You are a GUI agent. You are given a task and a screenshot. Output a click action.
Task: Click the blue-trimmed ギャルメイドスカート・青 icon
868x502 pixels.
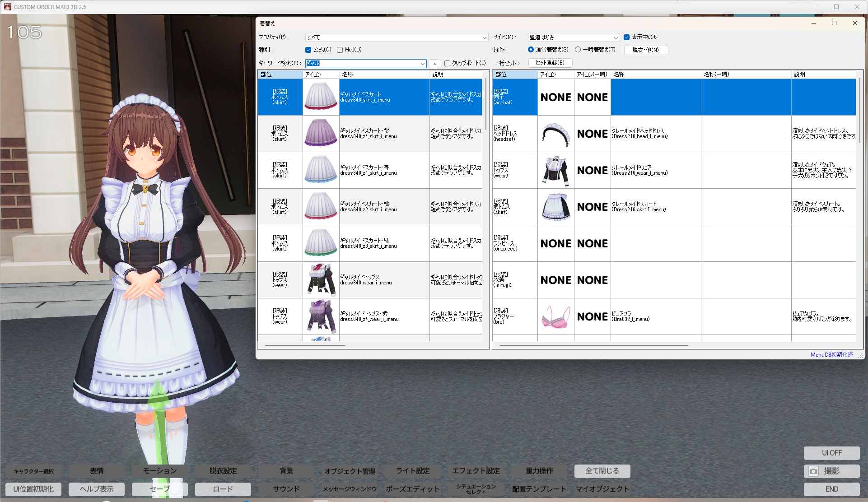click(x=321, y=170)
